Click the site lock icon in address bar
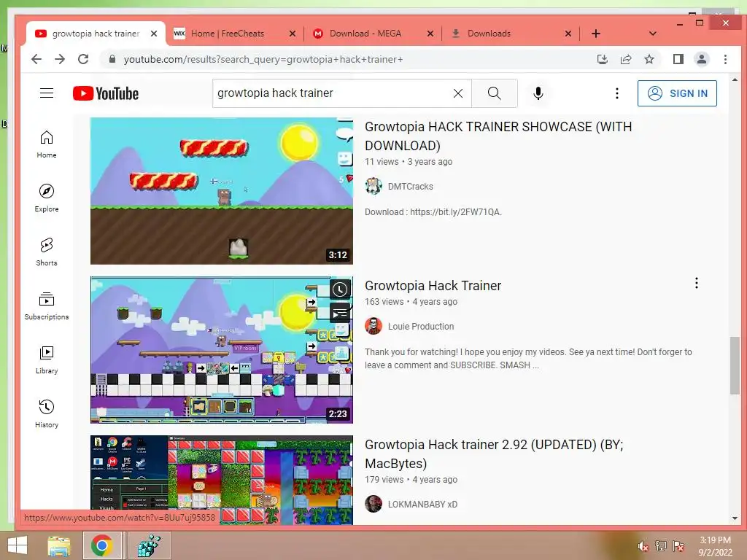 pyautogui.click(x=112, y=59)
